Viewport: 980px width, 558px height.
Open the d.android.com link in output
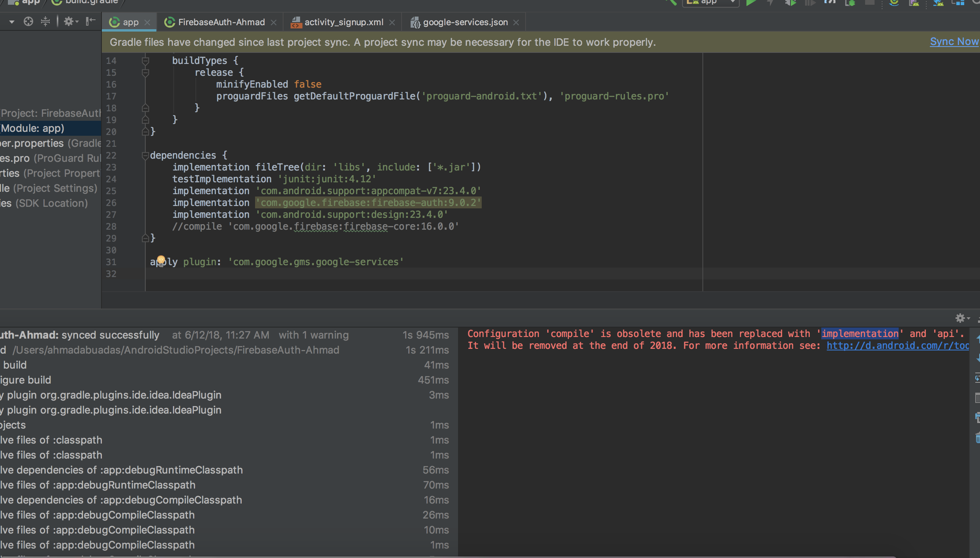tap(897, 346)
